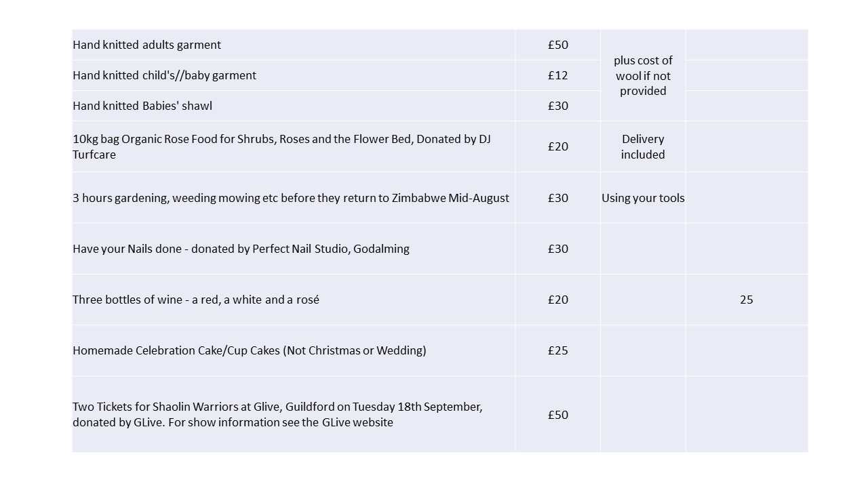Screen dimensions: 868x488
Task: Select the £25 price for Celebration Cake
Action: pyautogui.click(x=557, y=350)
